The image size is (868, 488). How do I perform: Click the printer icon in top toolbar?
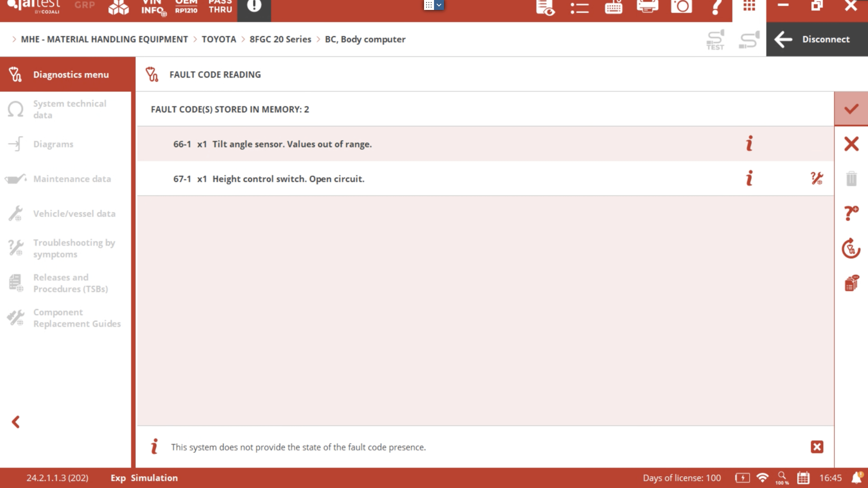tap(647, 7)
